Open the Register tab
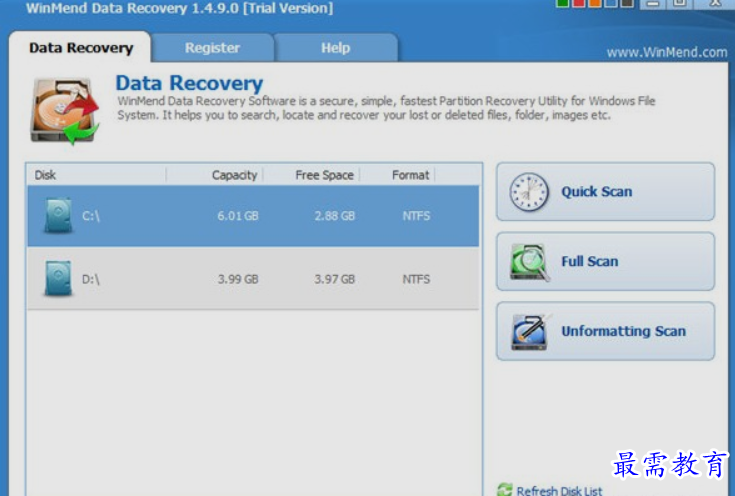Image resolution: width=735 pixels, height=496 pixels. (212, 47)
